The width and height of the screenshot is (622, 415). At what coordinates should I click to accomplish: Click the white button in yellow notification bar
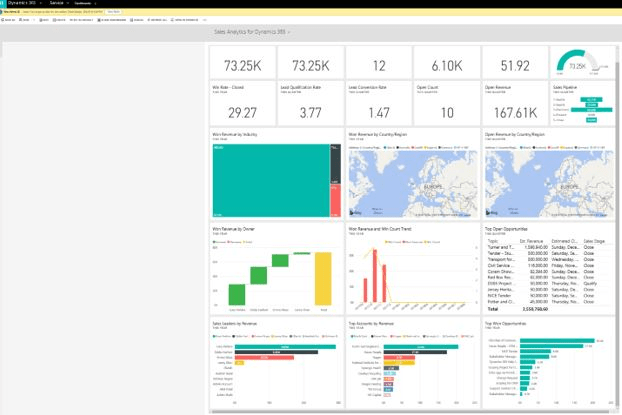point(113,12)
